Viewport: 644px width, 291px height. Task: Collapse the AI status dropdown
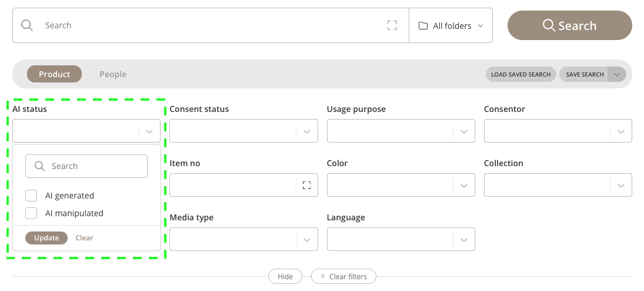tap(149, 131)
